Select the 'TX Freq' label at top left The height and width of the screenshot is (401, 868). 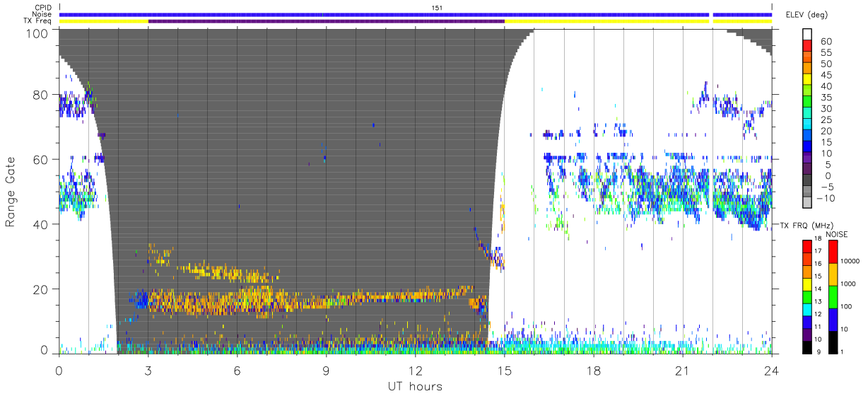point(39,21)
